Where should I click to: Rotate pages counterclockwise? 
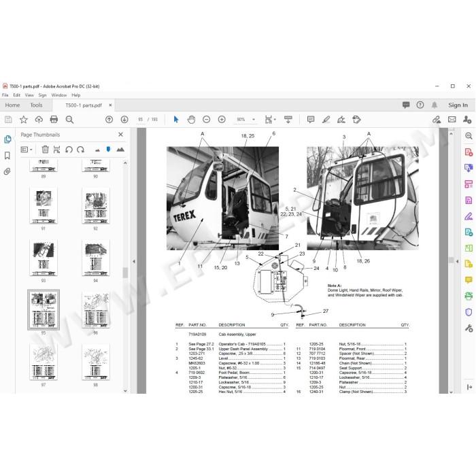[x=69, y=150]
